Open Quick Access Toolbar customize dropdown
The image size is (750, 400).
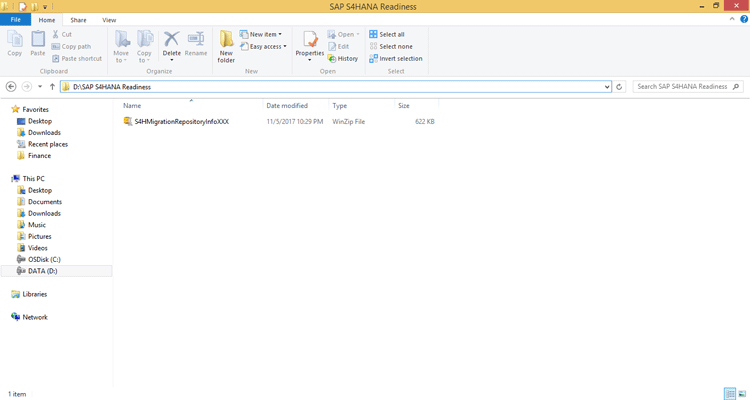point(45,7)
